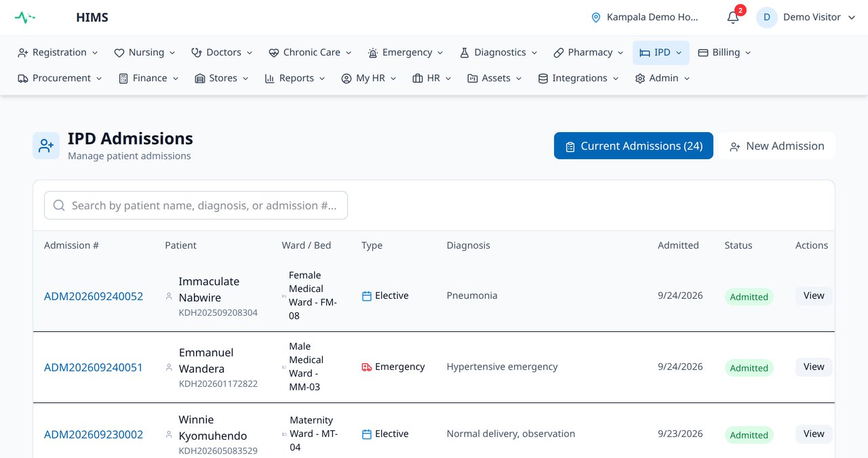The height and width of the screenshot is (458, 868).
Task: Expand the Emergency menu chevron
Action: coord(440,53)
